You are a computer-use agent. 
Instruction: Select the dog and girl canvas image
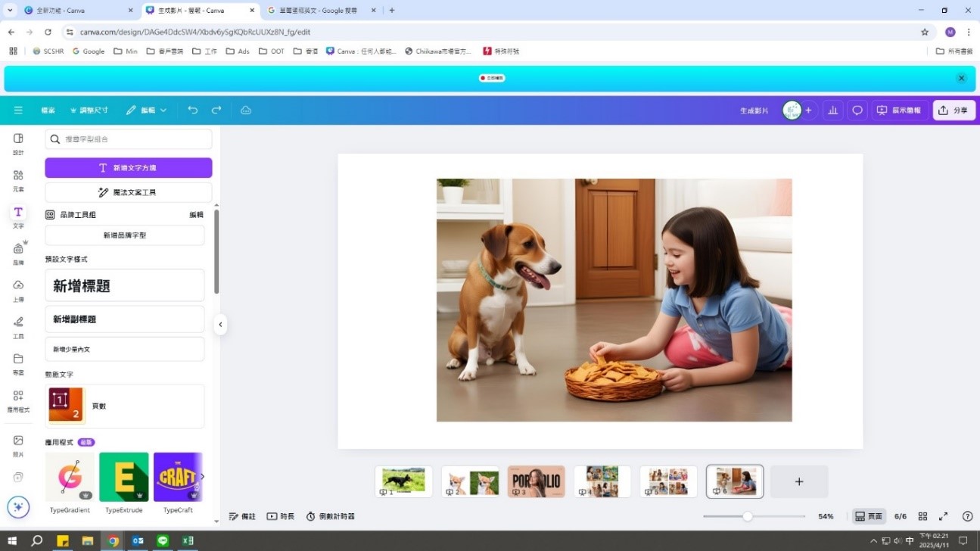(614, 300)
